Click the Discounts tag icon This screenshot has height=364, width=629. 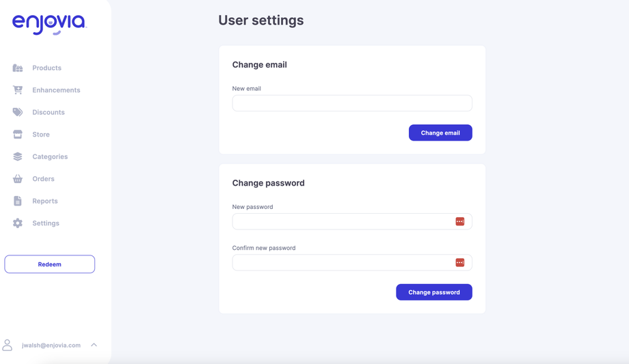pyautogui.click(x=18, y=112)
